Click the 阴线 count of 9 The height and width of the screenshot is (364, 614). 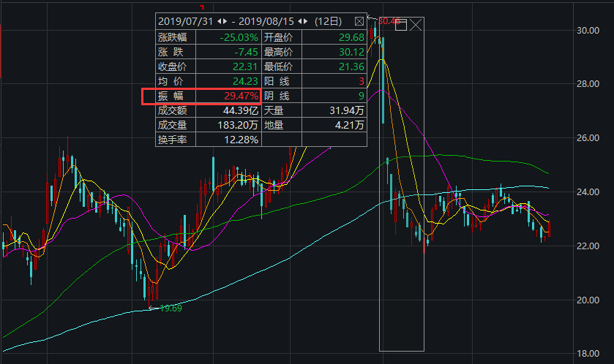click(x=360, y=96)
